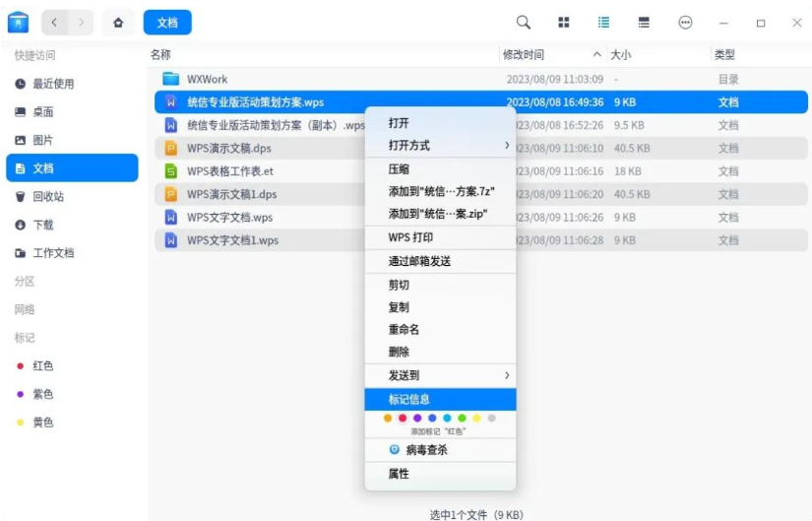Switch to list view
812x521 pixels.
(603, 23)
